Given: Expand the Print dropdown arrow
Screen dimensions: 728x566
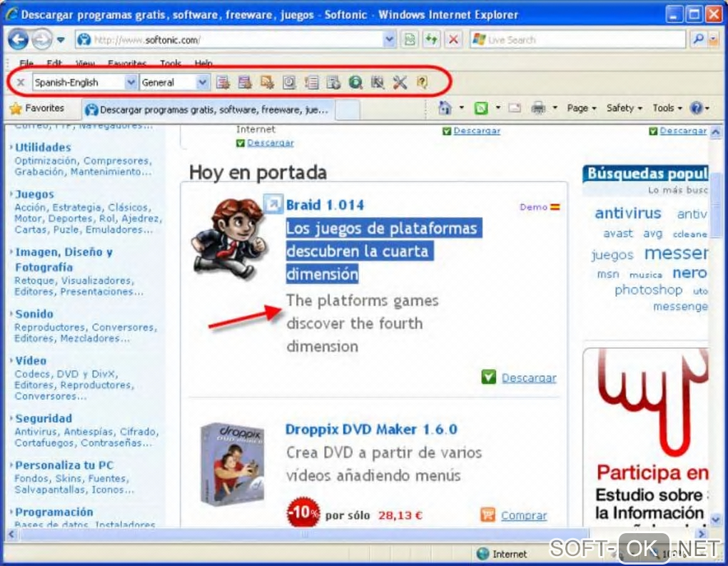Looking at the screenshot, I should tap(555, 108).
